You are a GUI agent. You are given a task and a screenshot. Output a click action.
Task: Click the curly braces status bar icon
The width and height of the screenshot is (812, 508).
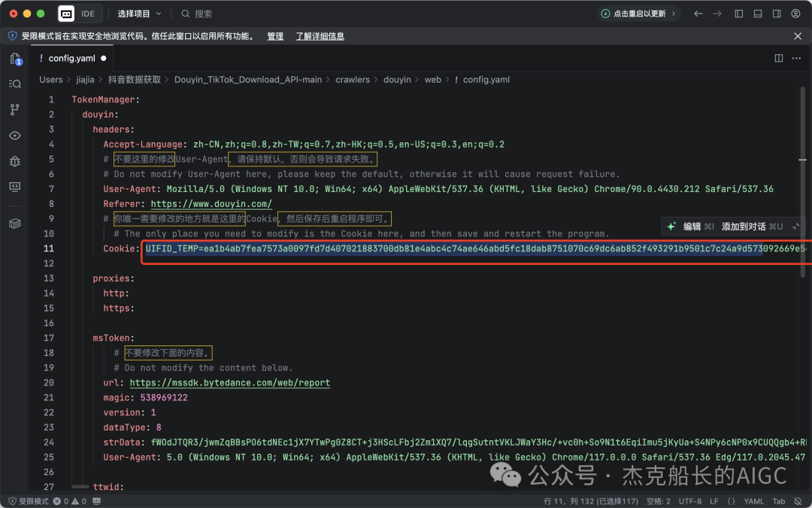pyautogui.click(x=732, y=501)
